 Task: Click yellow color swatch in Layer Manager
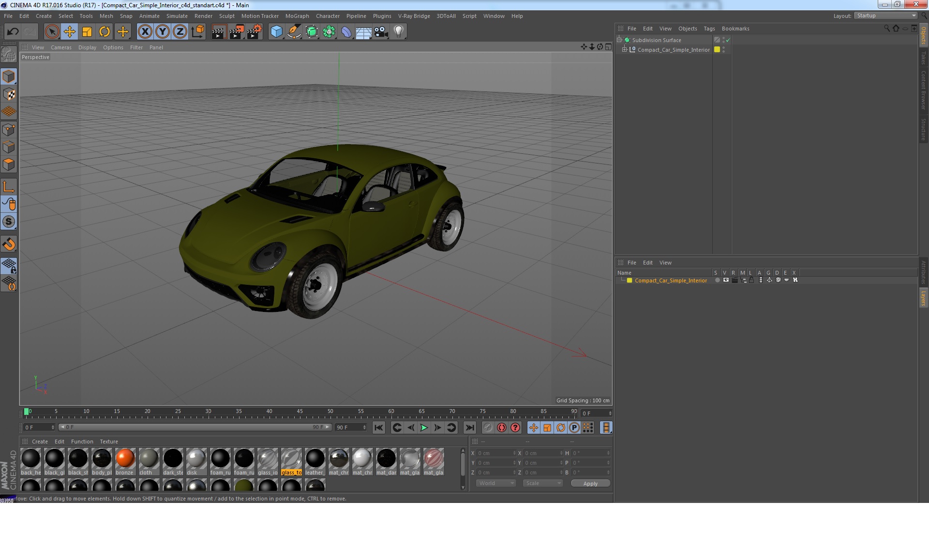pyautogui.click(x=629, y=280)
